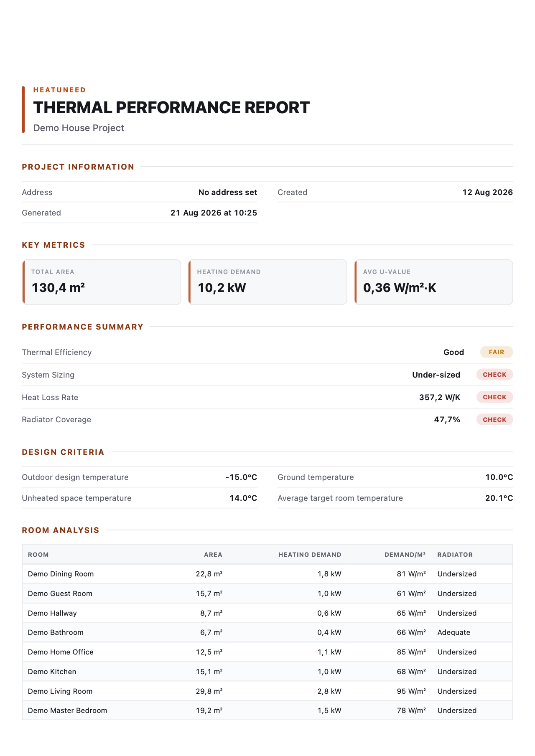Click the Demo House Project subtitle
The width and height of the screenshot is (535, 756).
[x=79, y=128]
